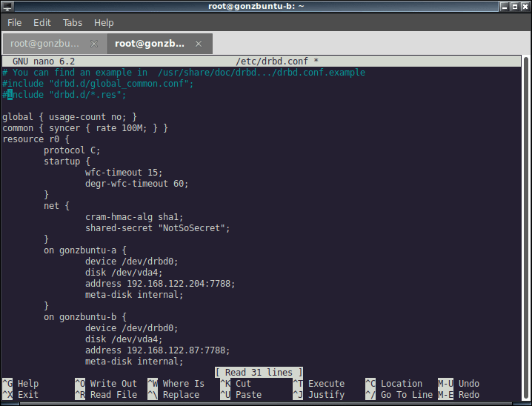Click the ^K Cut shortcut
Image resolution: width=532 pixels, height=406 pixels.
pos(236,384)
